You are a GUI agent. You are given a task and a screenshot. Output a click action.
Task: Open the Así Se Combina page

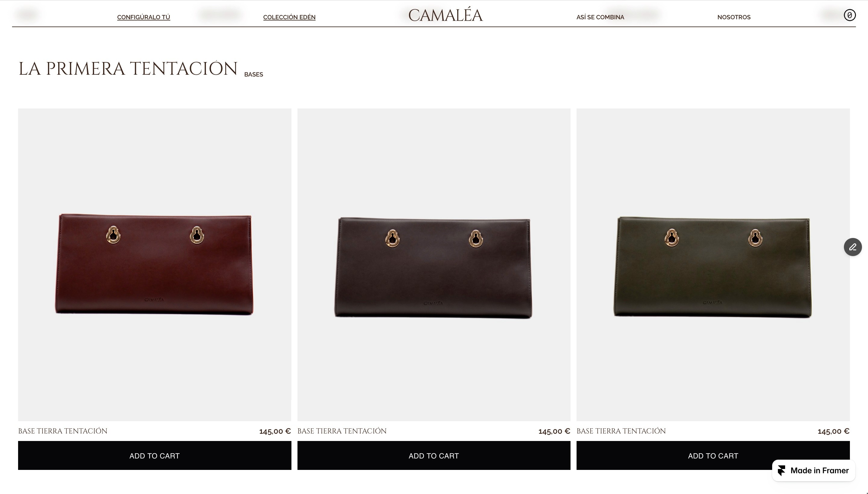click(600, 17)
